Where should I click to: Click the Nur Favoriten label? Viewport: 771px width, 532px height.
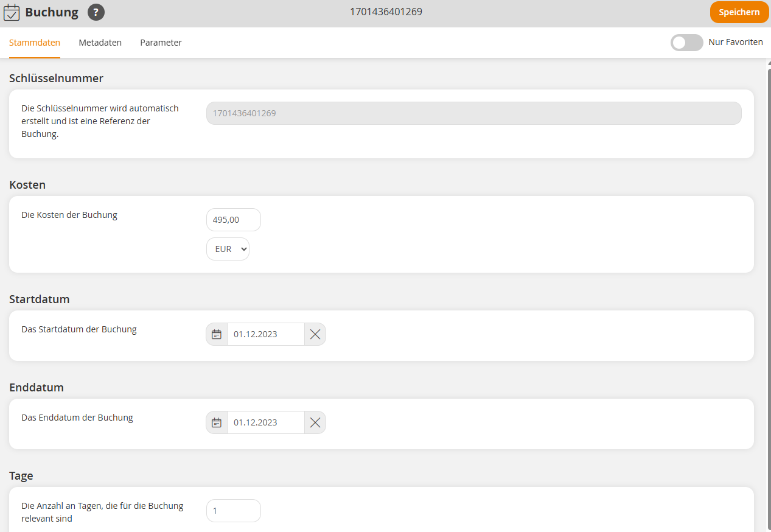[x=736, y=42]
